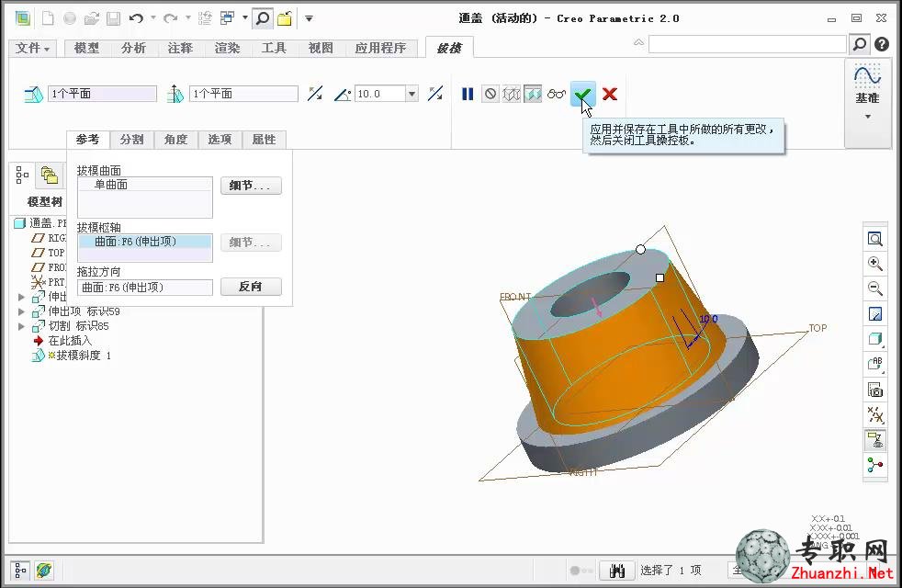Image resolution: width=902 pixels, height=588 pixels.
Task: Click the close window folder icon
Action: point(285,18)
